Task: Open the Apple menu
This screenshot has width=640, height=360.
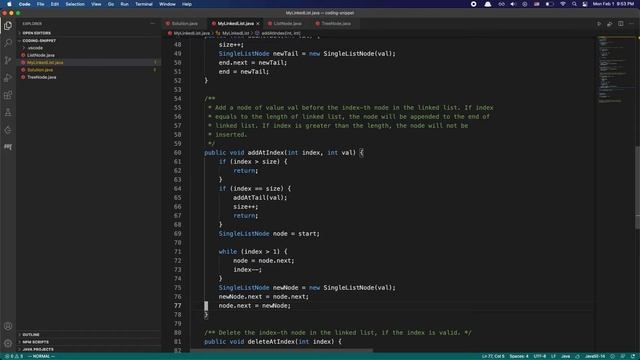Action: click(9, 4)
